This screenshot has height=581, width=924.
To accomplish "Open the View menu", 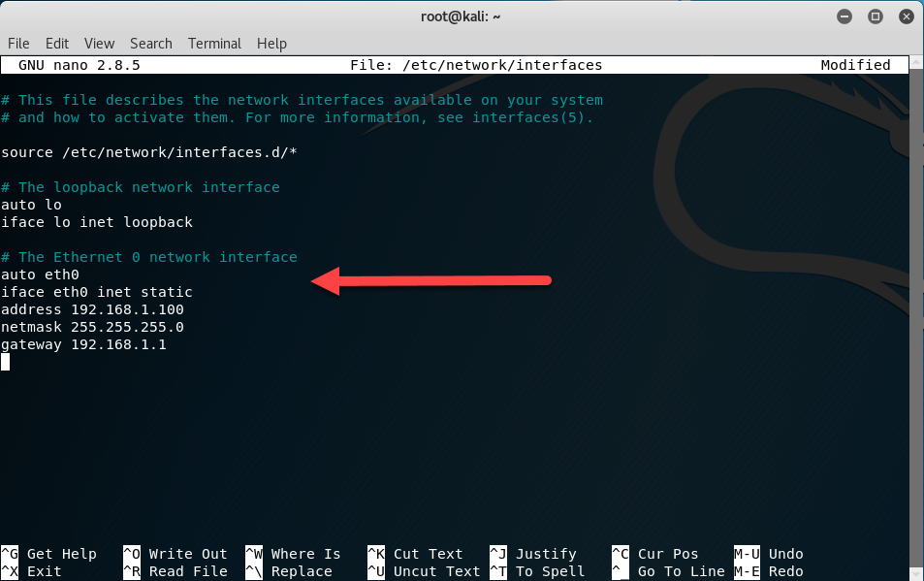I will 99,44.
